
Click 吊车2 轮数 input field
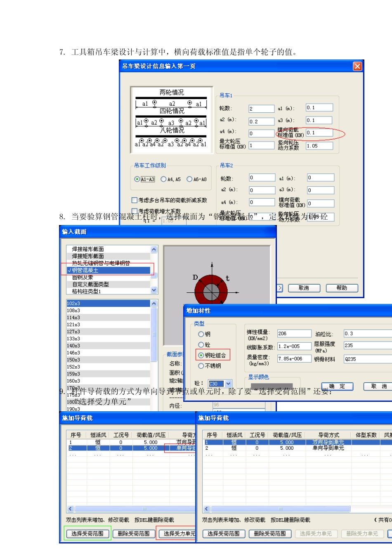point(262,178)
